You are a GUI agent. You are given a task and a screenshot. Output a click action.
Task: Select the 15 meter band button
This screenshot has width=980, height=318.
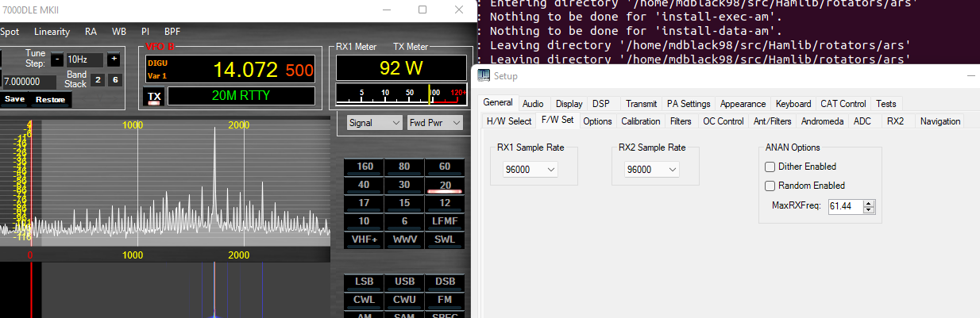[404, 203]
